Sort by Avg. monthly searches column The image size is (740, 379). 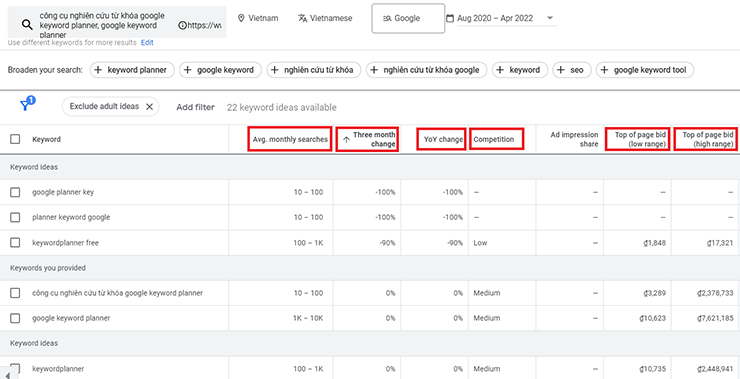290,139
